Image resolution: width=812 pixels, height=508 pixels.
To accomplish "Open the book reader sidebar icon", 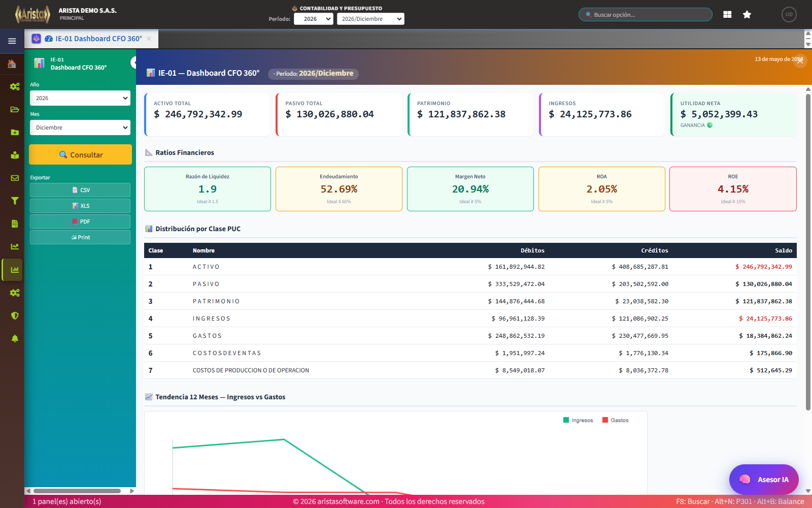I will coord(15,155).
